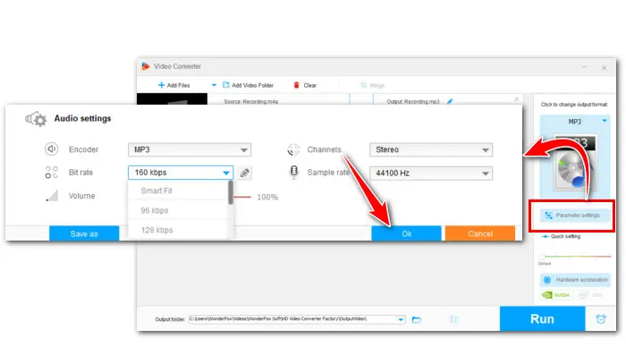This screenshot has width=626, height=364.
Task: Open the Sample rate 44100 Hz dropdown
Action: [431, 174]
